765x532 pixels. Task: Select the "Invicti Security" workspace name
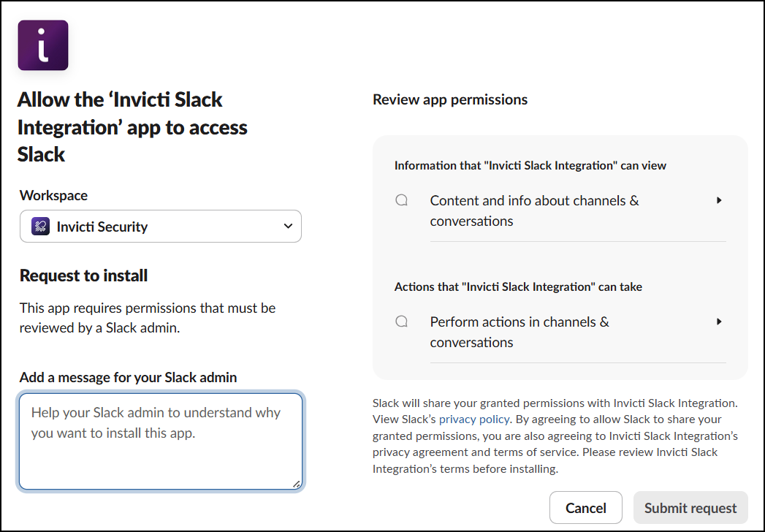(102, 227)
